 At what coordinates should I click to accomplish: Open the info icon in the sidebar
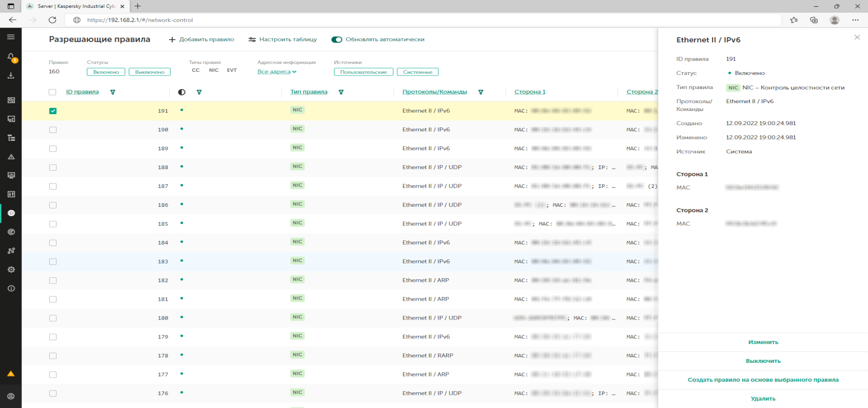(x=11, y=289)
